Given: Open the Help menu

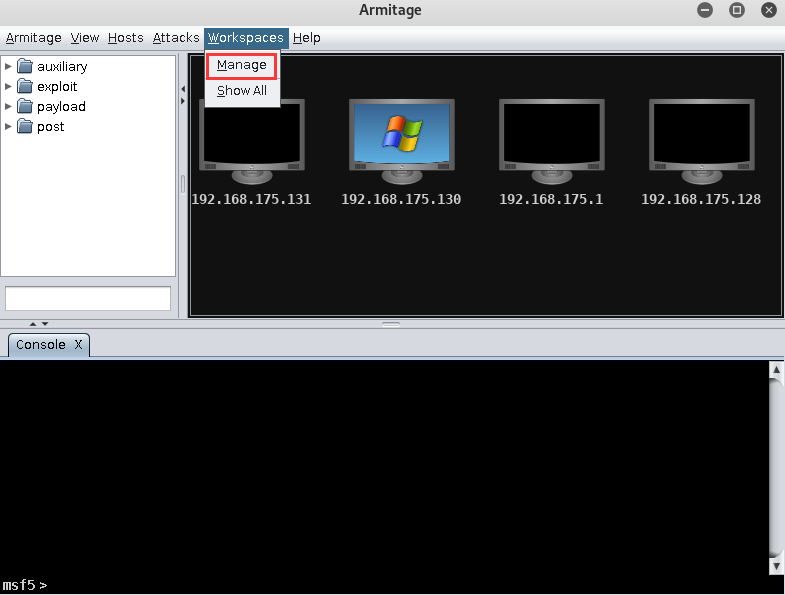Looking at the screenshot, I should click(306, 38).
